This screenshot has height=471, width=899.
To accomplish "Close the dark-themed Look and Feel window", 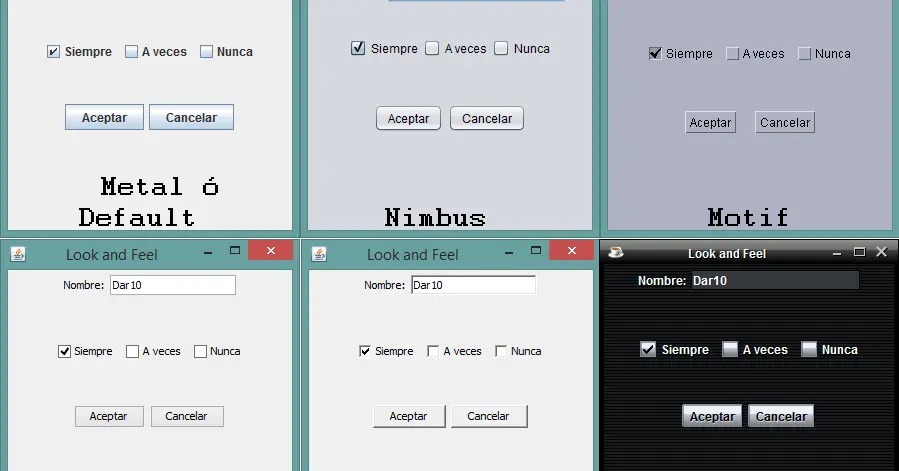I will pos(882,253).
